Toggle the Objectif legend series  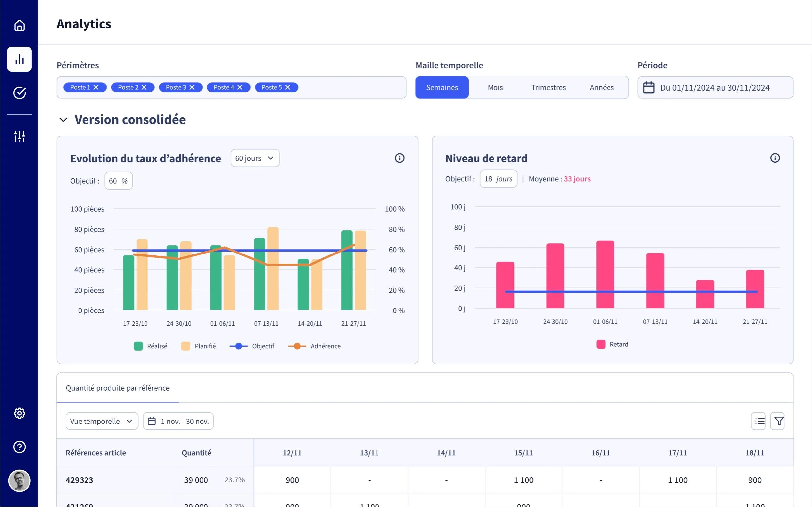point(252,346)
